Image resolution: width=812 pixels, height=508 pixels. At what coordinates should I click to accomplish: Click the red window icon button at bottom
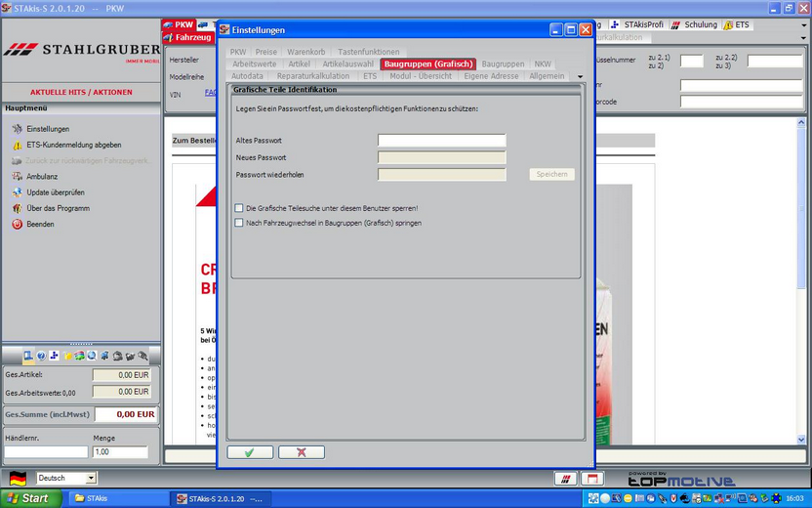click(x=591, y=479)
